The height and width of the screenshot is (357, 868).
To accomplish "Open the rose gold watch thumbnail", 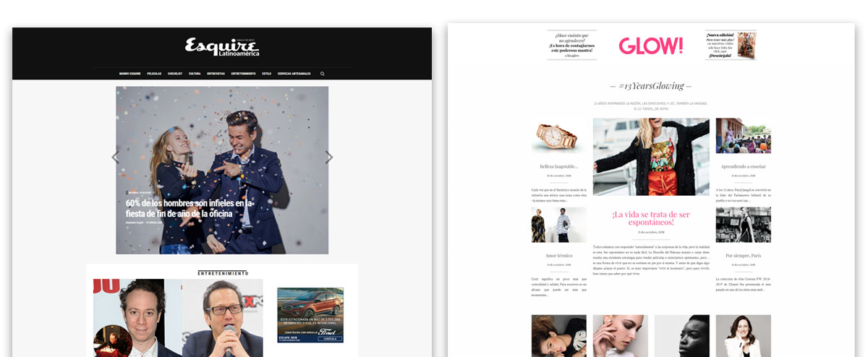I will pyautogui.click(x=559, y=136).
